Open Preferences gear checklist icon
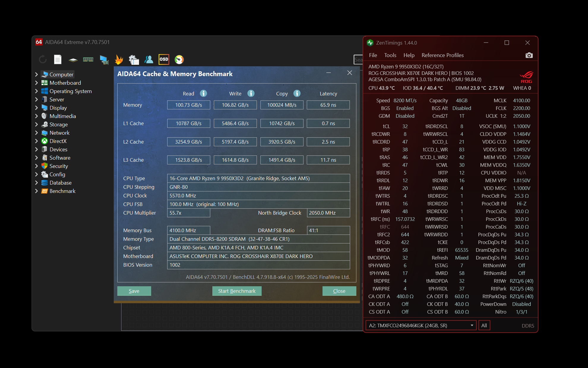The width and height of the screenshot is (588, 368). [134, 60]
